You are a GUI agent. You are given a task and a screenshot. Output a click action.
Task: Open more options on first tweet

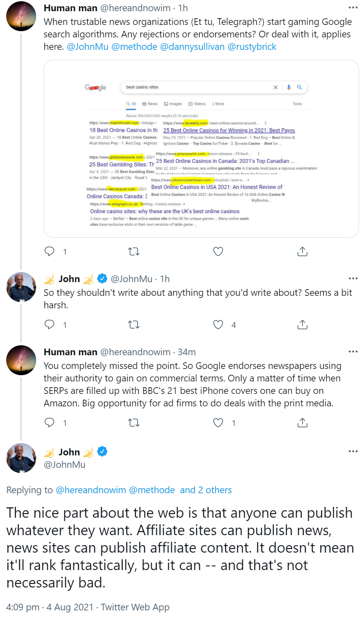[x=353, y=8]
